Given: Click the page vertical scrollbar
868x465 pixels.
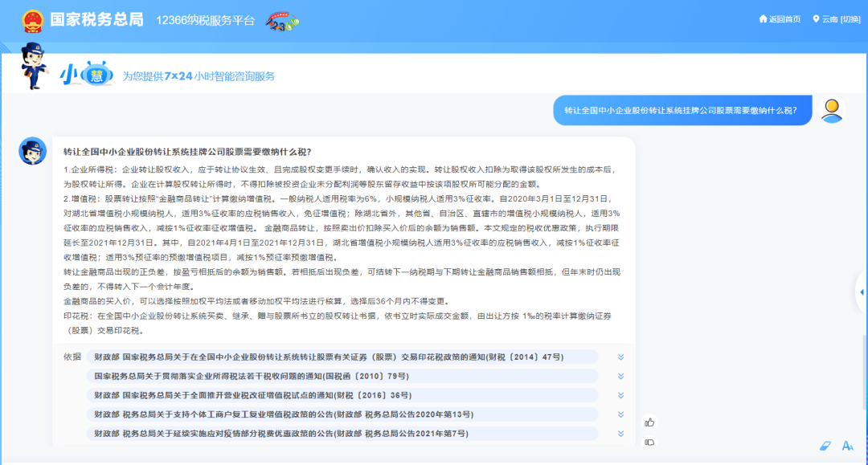Looking at the screenshot, I should [x=865, y=372].
